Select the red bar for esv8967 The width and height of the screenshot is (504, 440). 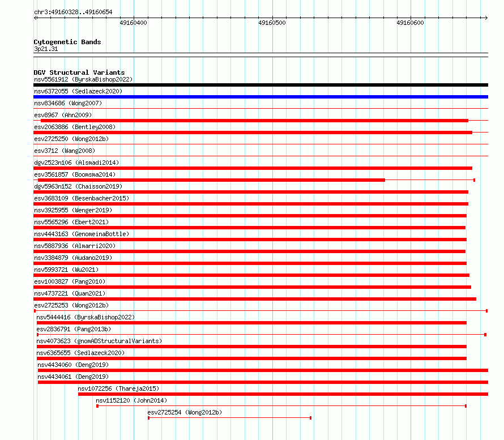(x=254, y=121)
